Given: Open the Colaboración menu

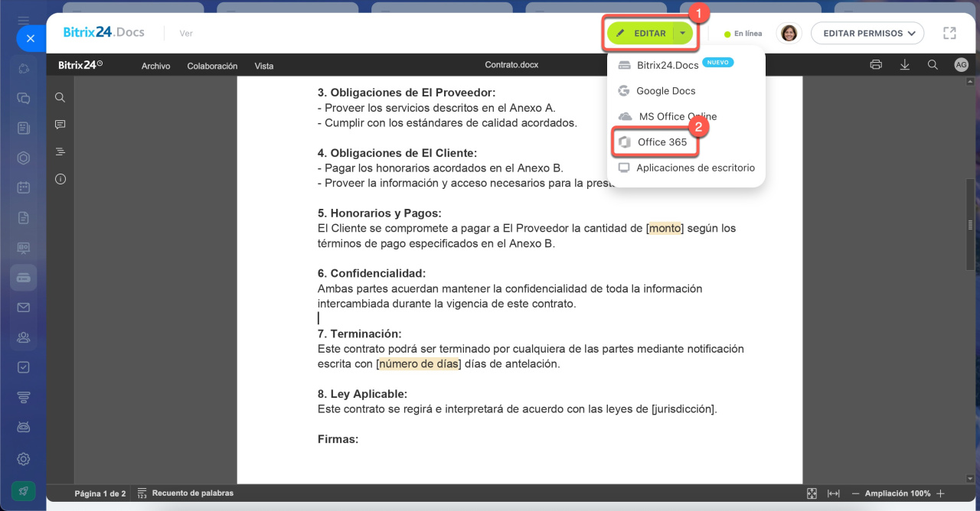Looking at the screenshot, I should point(212,66).
